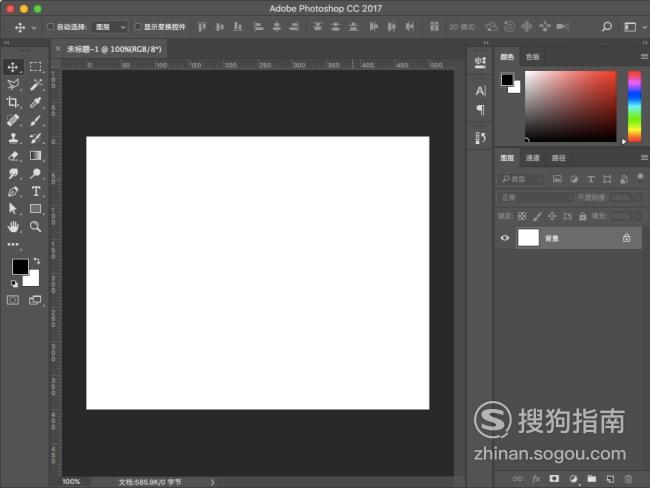Image resolution: width=650 pixels, height=488 pixels.
Task: Select the Brush tool
Action: (35, 120)
